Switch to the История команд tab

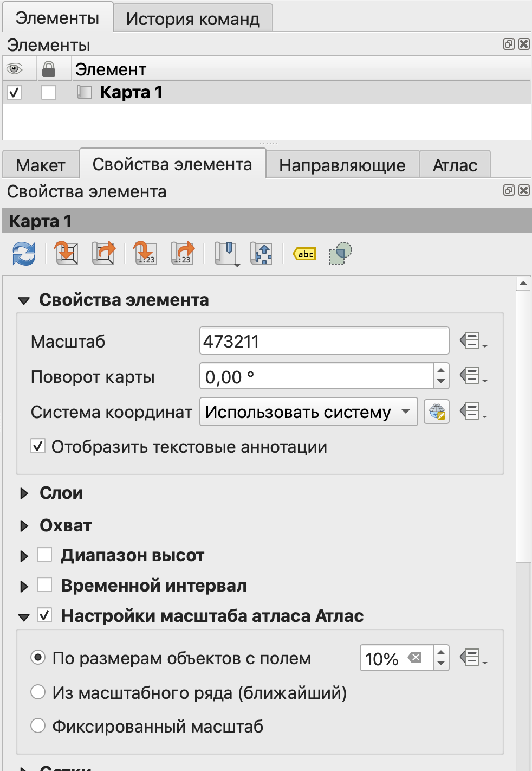tap(192, 19)
